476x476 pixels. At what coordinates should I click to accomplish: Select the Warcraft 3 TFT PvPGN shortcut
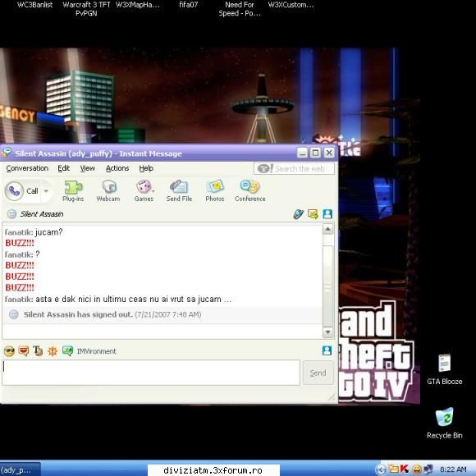pos(86,9)
